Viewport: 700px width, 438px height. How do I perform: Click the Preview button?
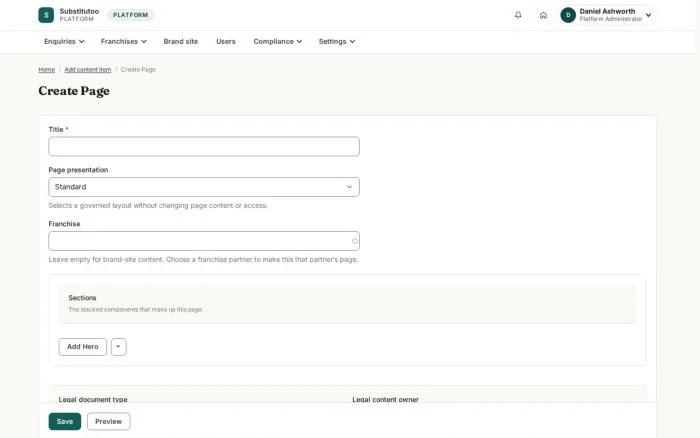point(108,421)
